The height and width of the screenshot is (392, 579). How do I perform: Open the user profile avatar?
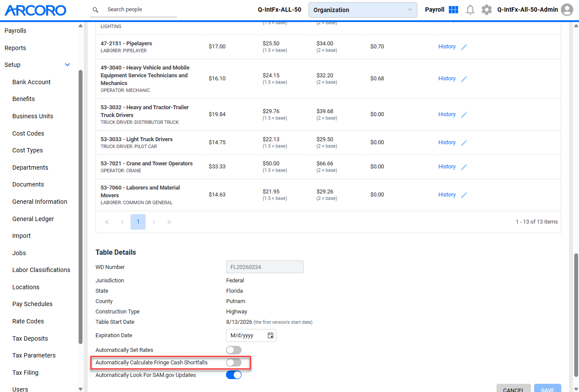click(x=567, y=9)
